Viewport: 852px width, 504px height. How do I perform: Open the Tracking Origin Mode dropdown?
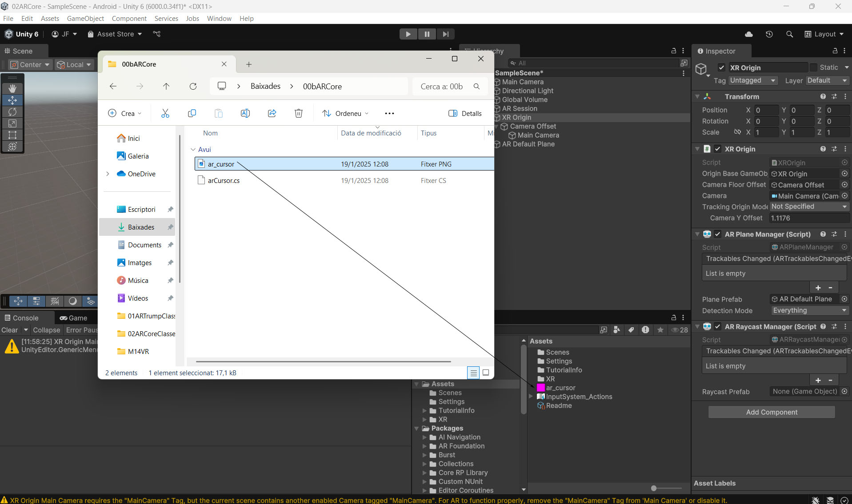809,206
